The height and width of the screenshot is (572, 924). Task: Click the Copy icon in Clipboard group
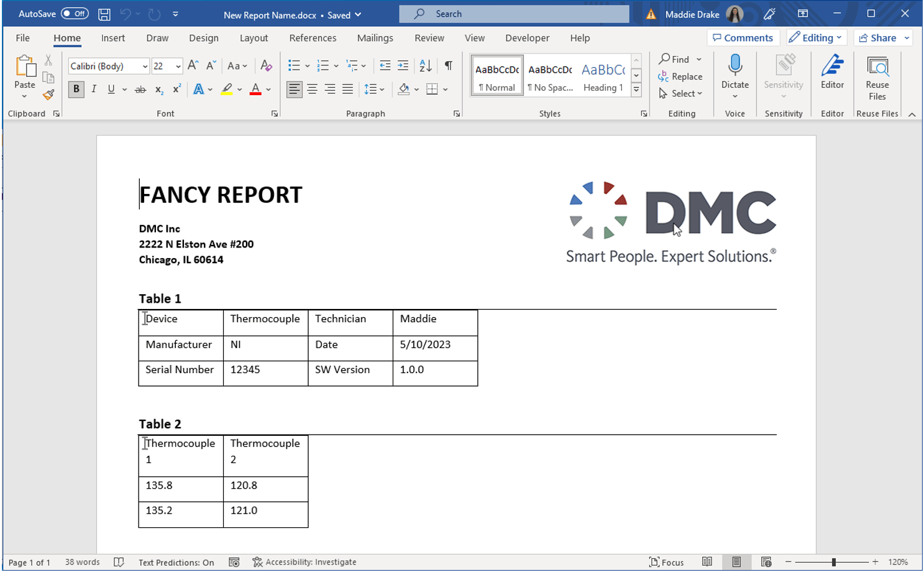(48, 78)
